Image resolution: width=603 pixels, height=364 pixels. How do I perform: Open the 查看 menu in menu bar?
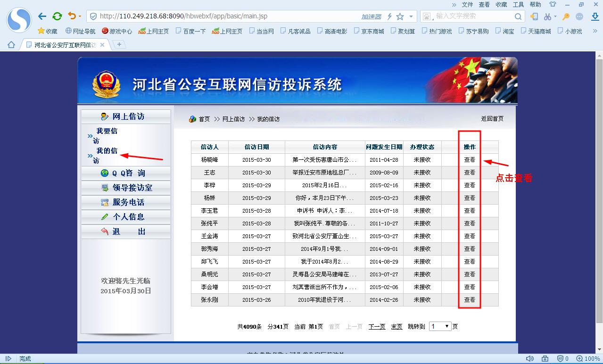coord(484,4)
